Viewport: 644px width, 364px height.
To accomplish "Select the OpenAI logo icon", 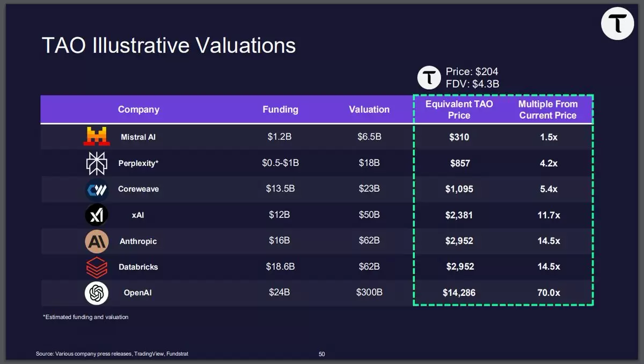I will [x=97, y=293].
